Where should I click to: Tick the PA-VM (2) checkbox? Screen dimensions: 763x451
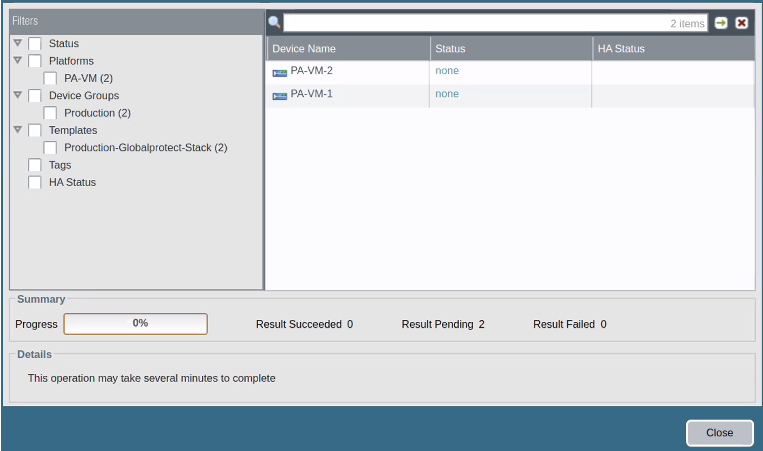50,78
